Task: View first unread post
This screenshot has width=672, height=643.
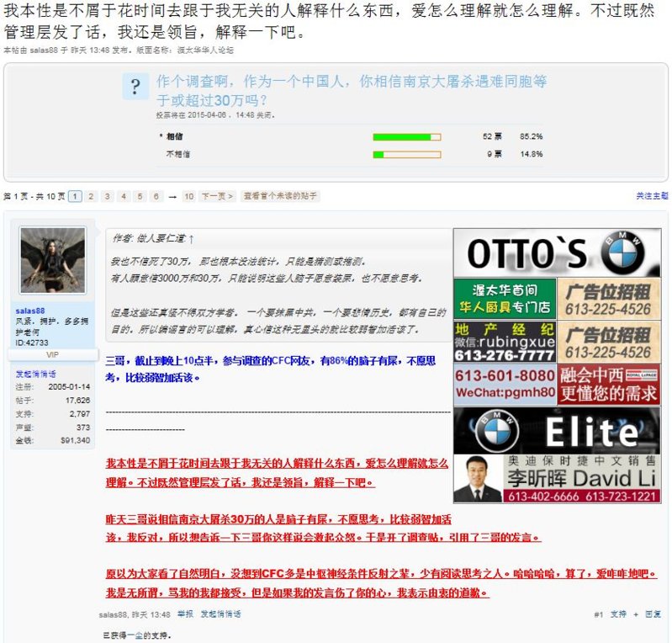Action: [x=280, y=196]
